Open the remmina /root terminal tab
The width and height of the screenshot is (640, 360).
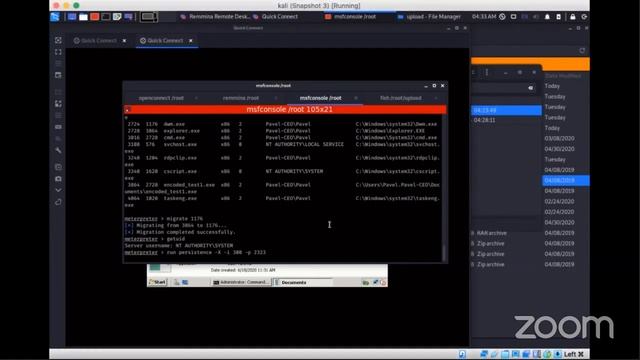coord(241,98)
